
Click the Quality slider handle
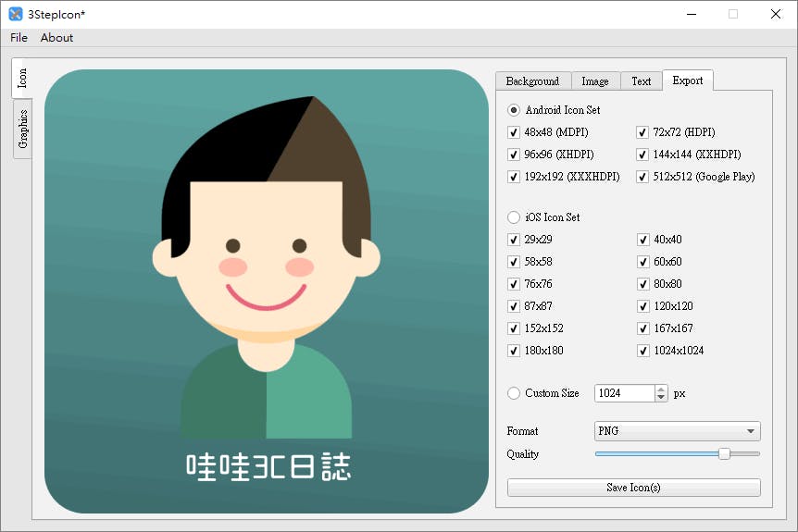tap(724, 454)
